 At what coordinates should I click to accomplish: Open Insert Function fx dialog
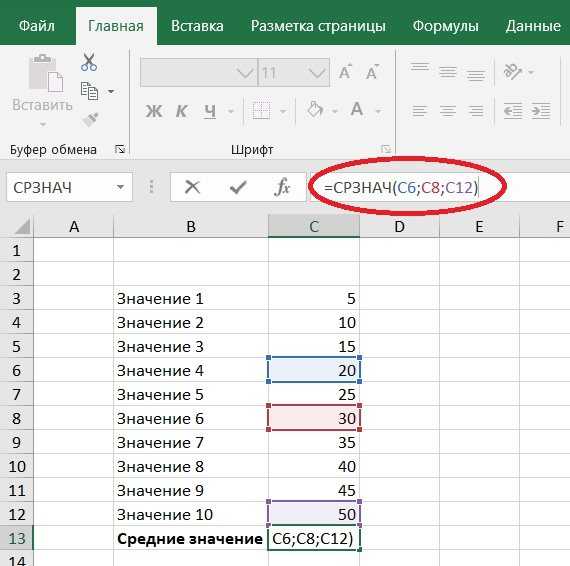(x=282, y=187)
